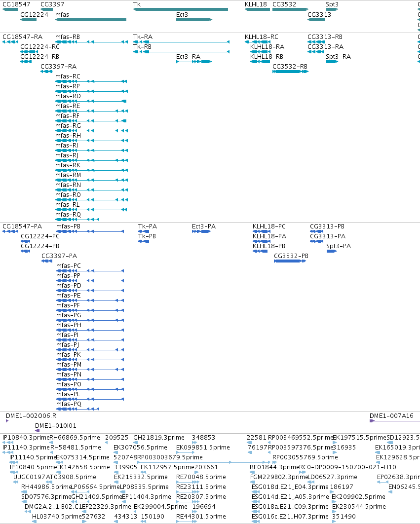
Task: Select protein CG3313-PA
Action: 316,241
